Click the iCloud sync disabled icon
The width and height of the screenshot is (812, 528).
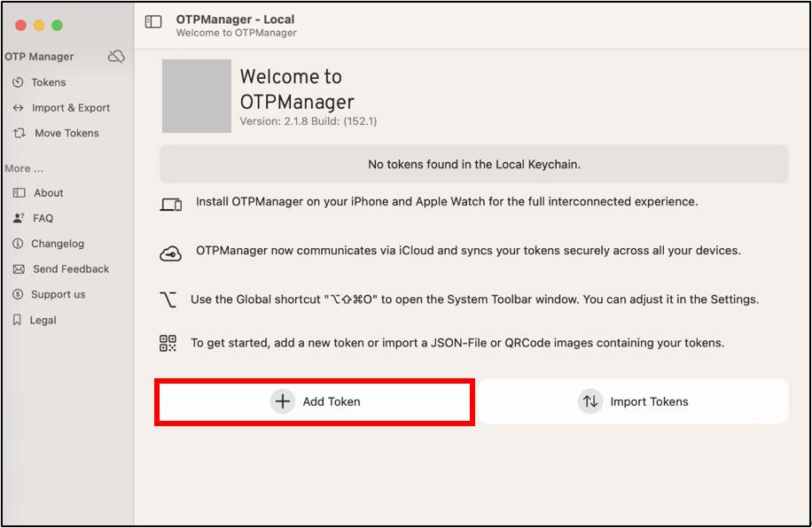pos(116,57)
